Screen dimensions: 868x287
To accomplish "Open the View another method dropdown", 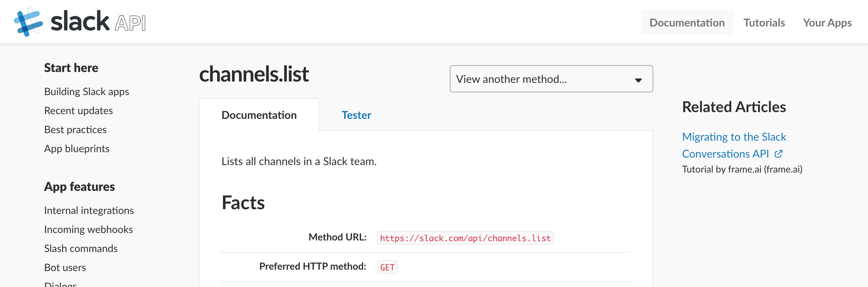I will [551, 79].
